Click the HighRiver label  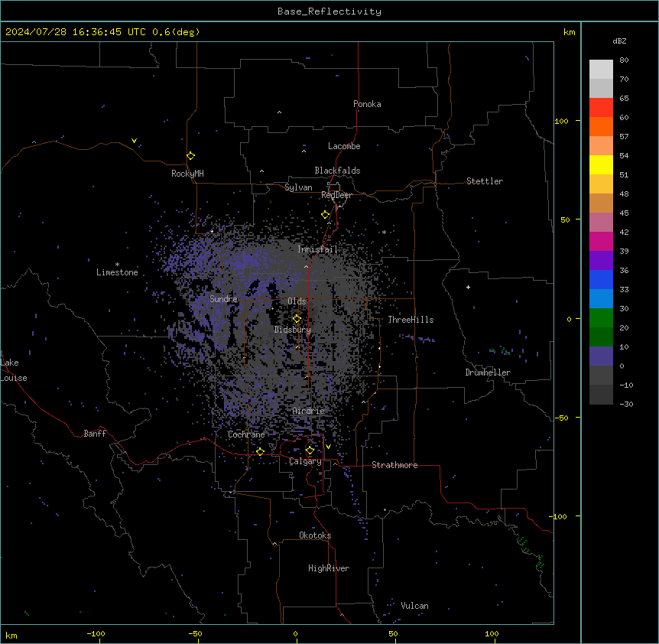(x=329, y=568)
